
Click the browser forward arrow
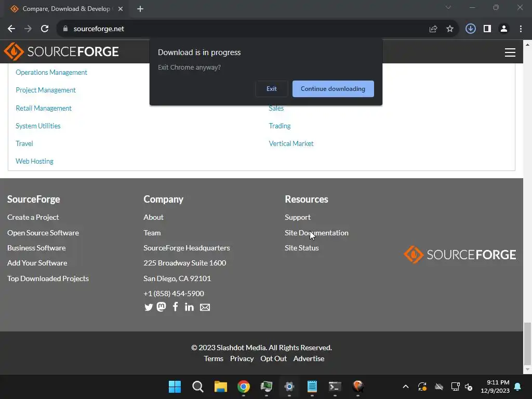28,29
